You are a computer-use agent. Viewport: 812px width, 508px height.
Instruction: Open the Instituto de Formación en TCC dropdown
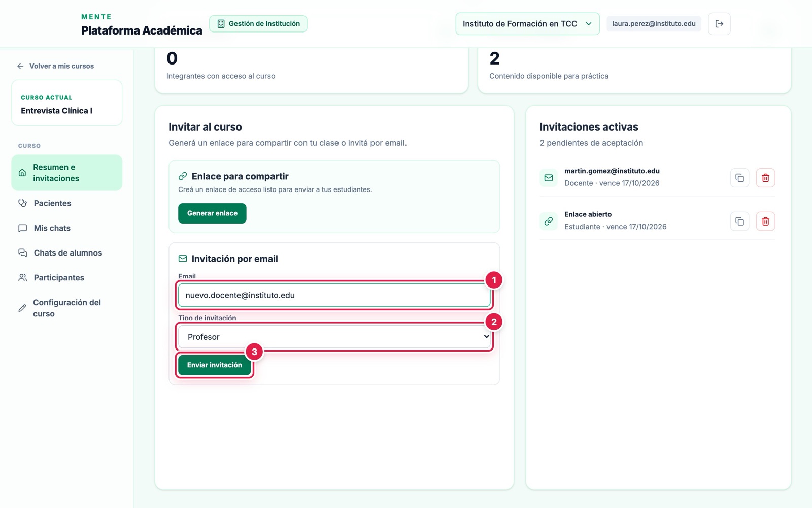(527, 24)
